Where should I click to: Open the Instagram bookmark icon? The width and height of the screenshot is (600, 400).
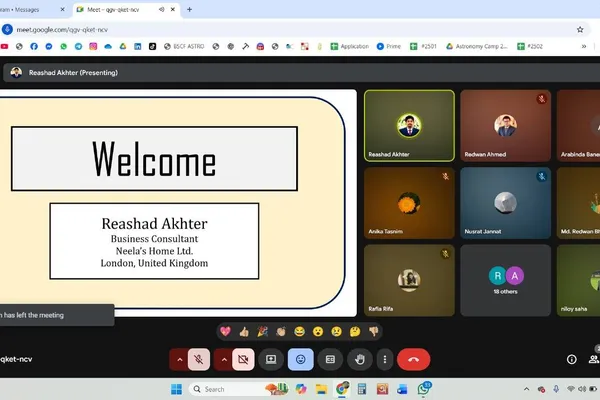[x=93, y=46]
